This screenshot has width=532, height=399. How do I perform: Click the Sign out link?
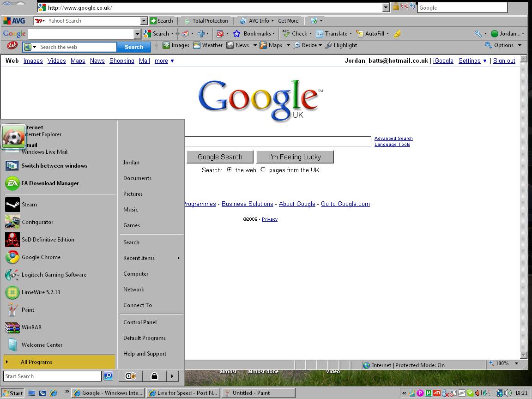[x=504, y=61]
